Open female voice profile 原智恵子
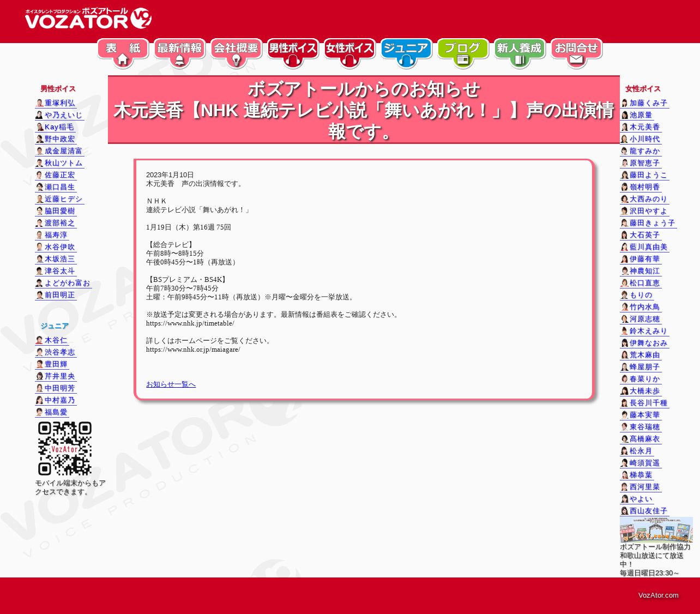The height and width of the screenshot is (614, 700). [x=641, y=163]
